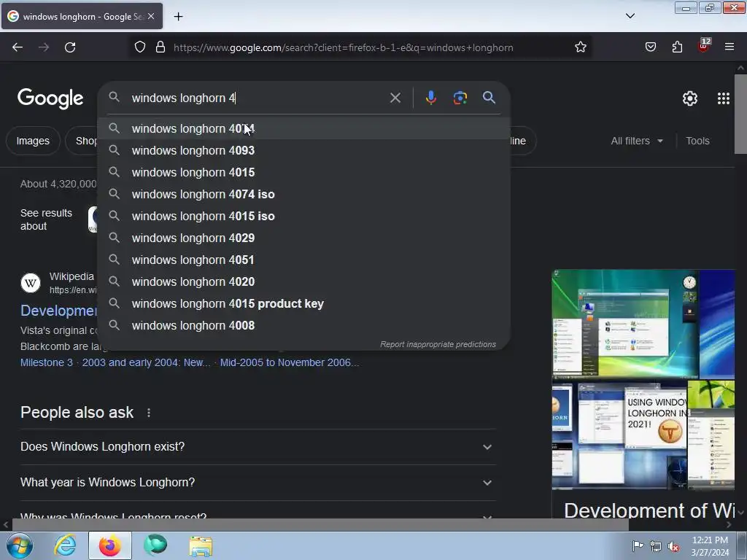Click the taskbar clock showing 12:21 PM
747x560 pixels.
710,546
